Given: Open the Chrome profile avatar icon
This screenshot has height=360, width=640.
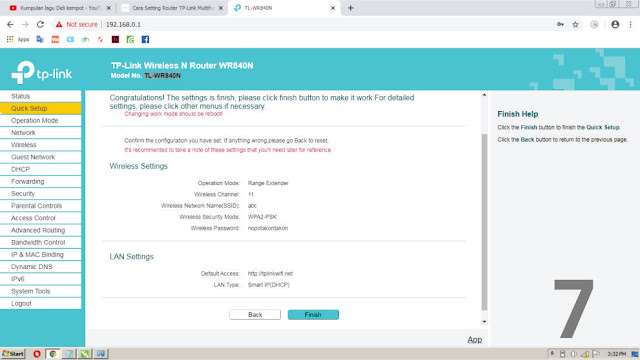Looking at the screenshot, I should click(x=615, y=24).
